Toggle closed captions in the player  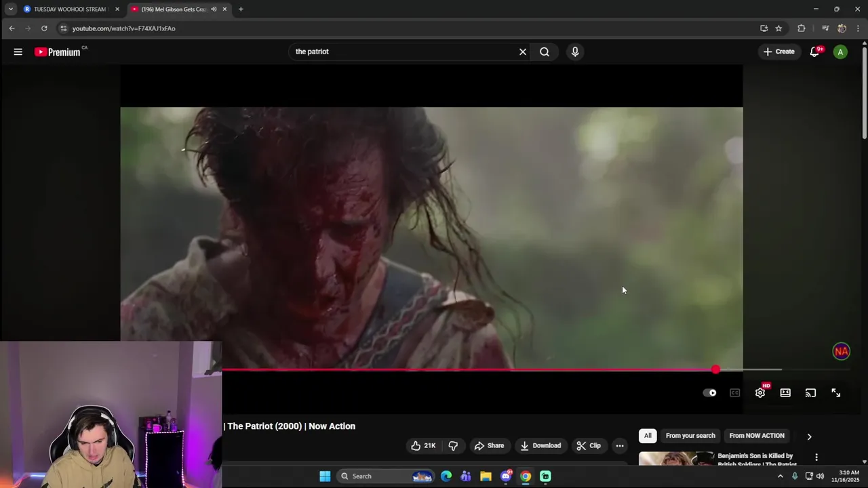pos(734,392)
